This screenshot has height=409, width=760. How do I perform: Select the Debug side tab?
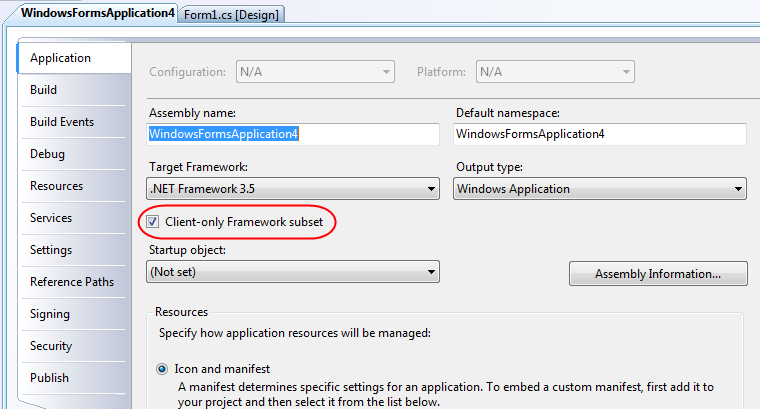tap(74, 154)
